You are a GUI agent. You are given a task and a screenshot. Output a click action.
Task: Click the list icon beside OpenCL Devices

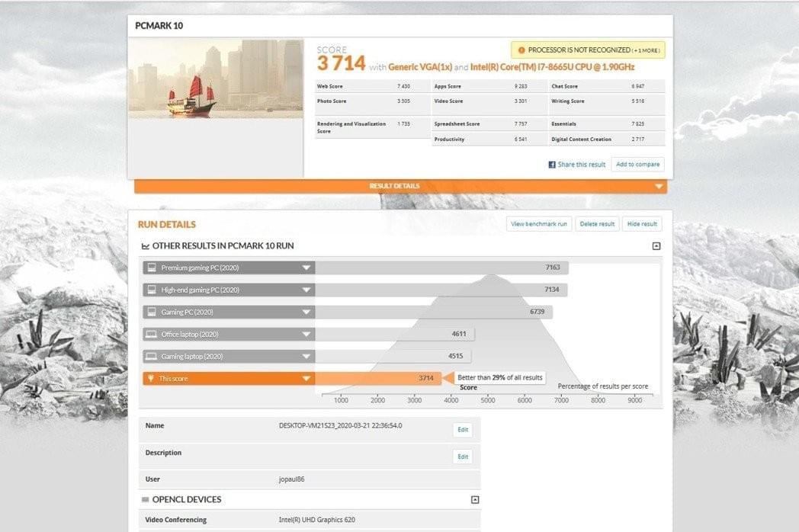coord(145,499)
